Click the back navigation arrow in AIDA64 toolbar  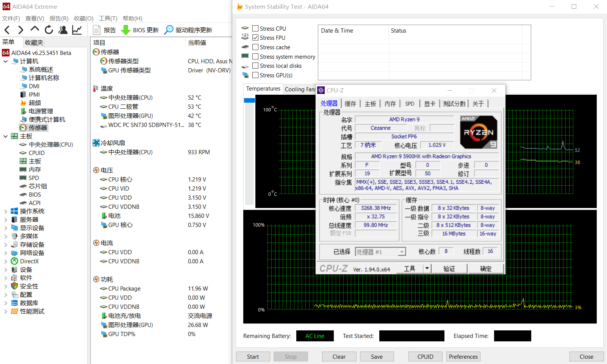tap(7, 30)
